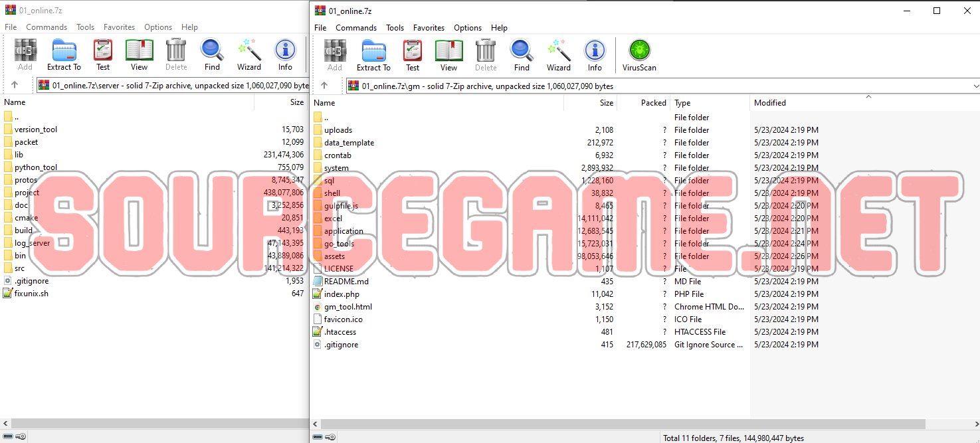This screenshot has width=980, height=443.
Task: Open the Wizard tool in right window
Action: point(558,55)
